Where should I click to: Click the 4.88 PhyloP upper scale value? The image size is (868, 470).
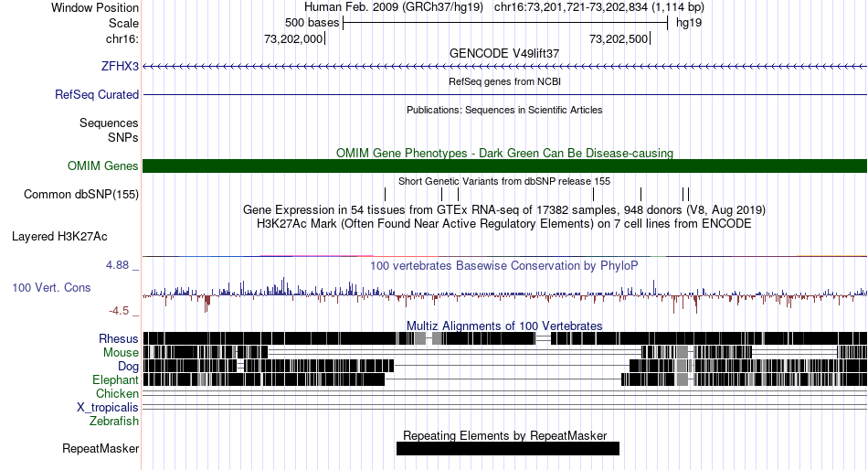(117, 265)
